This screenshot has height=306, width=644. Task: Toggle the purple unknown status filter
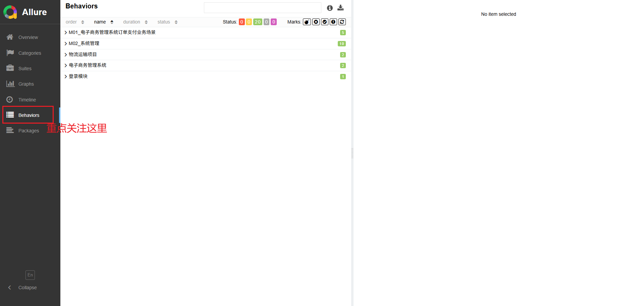(274, 22)
